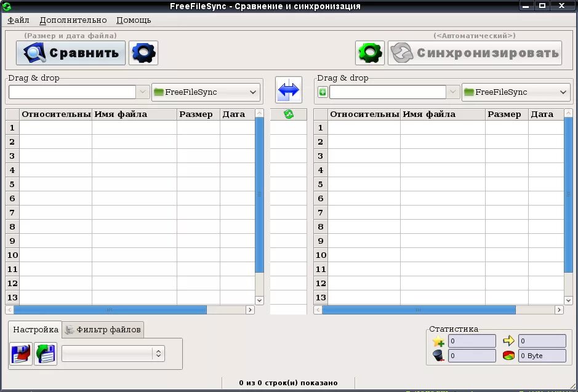Click left grid vertical scrollbar thumb
Screen dimensions: 578x392
tap(259, 195)
